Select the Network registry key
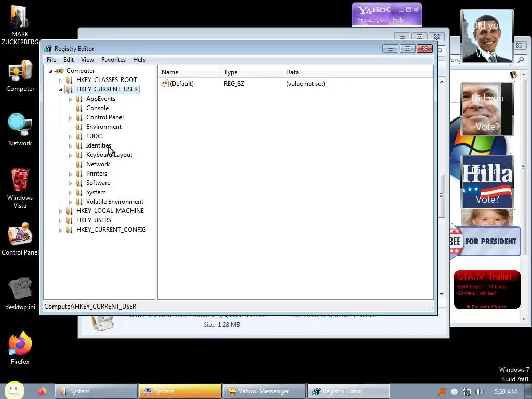 [x=98, y=164]
